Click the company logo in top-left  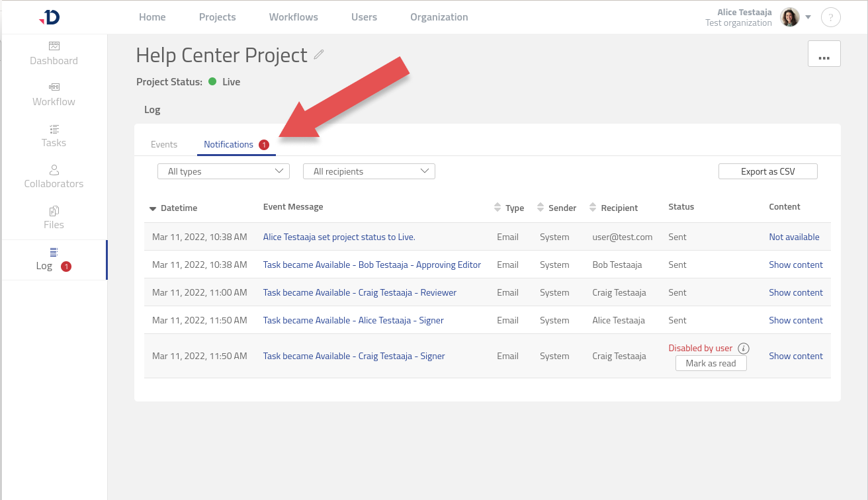50,17
